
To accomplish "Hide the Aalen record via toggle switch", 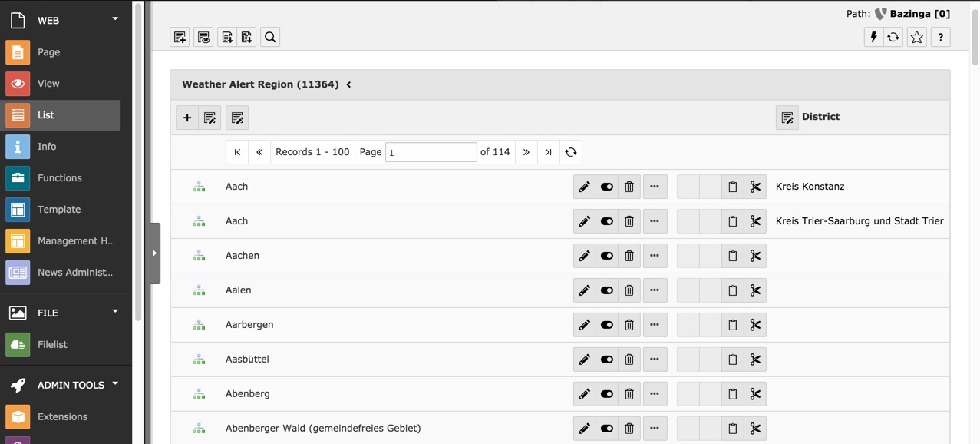I will coord(607,290).
